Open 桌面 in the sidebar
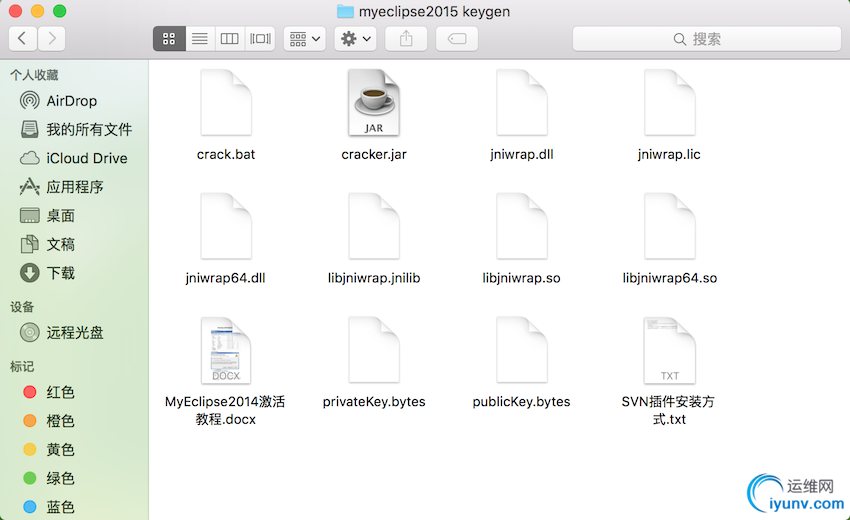This screenshot has height=520, width=850. 47,216
